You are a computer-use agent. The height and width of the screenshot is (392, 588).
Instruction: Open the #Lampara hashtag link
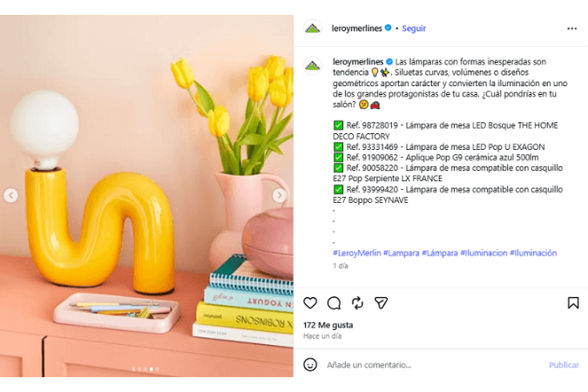pyautogui.click(x=401, y=253)
